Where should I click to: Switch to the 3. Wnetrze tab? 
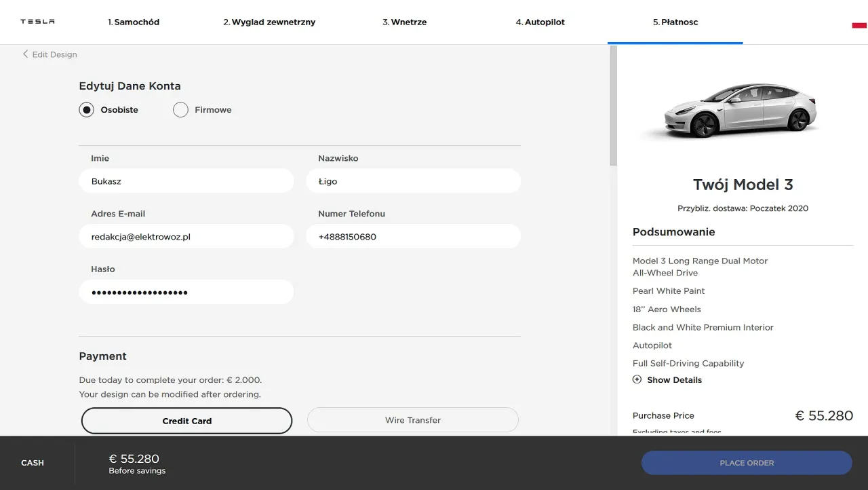click(404, 22)
